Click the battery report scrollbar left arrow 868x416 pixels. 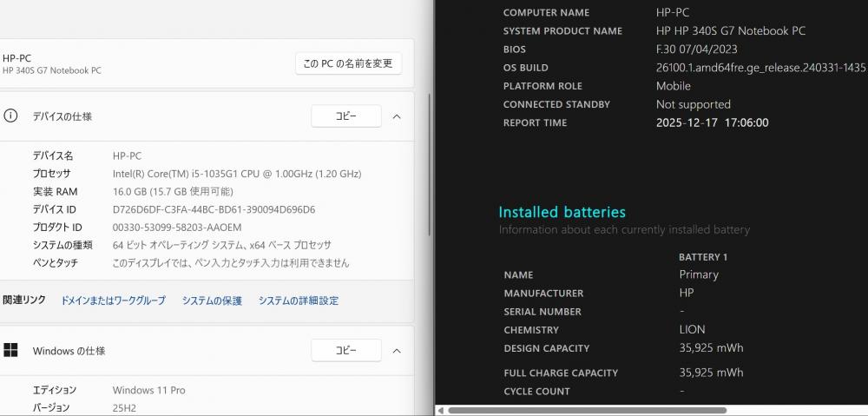[x=441, y=411]
